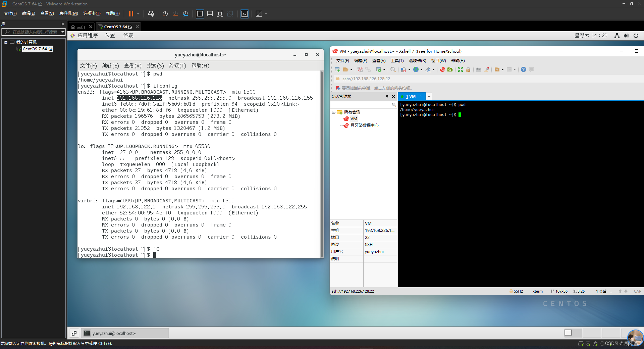Viewport: 644px width, 349px height.
Task: Click the Xshell font icon
Action: coord(428,69)
